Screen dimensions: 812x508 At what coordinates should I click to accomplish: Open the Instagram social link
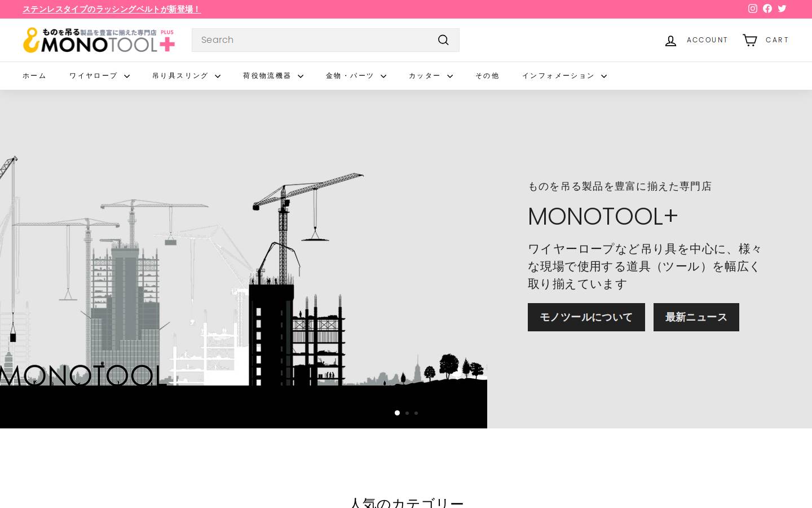pyautogui.click(x=753, y=8)
